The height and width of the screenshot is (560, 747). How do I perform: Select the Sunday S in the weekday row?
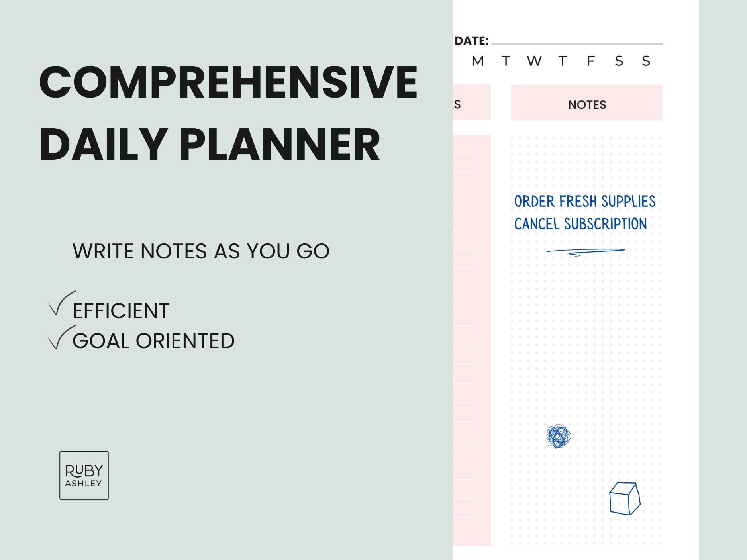pos(646,61)
